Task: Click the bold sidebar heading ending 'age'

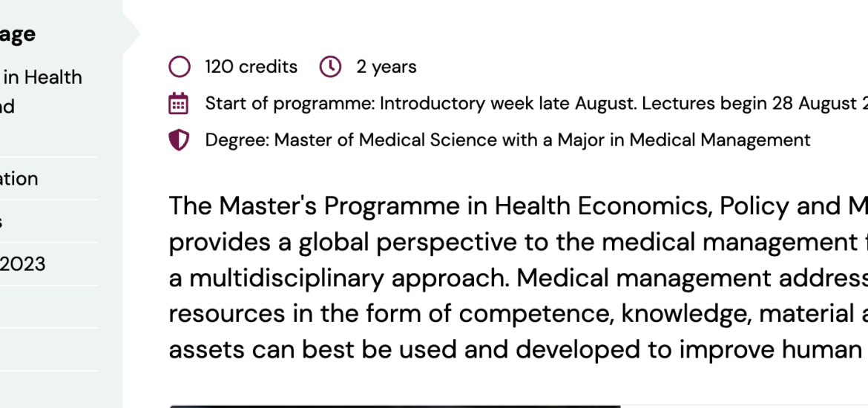Action: 18,34
